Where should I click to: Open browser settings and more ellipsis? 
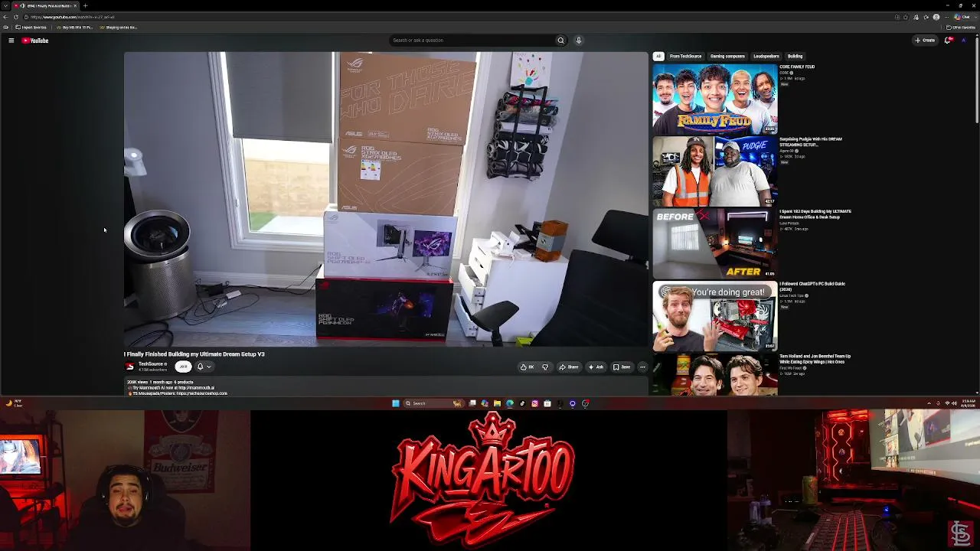click(946, 17)
